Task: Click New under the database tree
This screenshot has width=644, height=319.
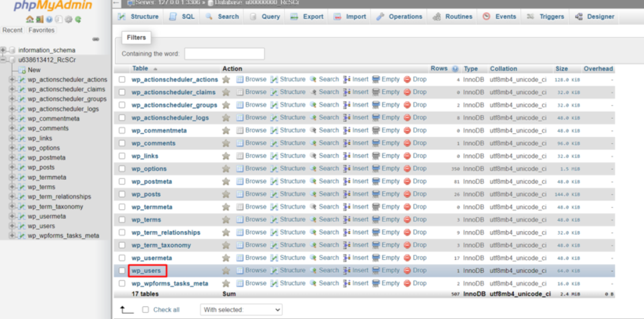Action: (x=34, y=70)
